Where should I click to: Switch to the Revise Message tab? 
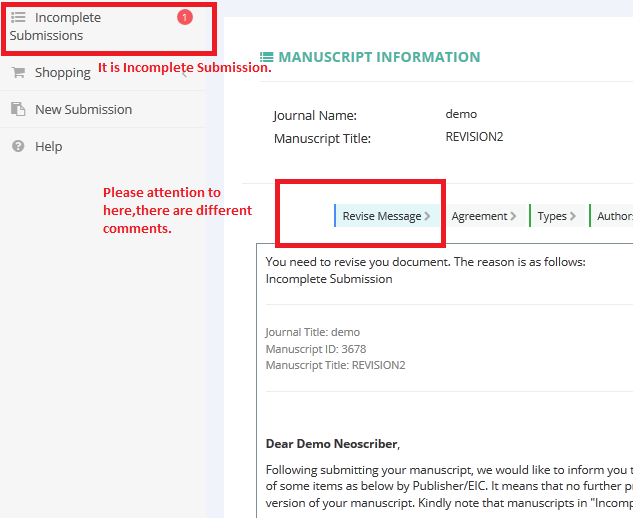pos(387,216)
